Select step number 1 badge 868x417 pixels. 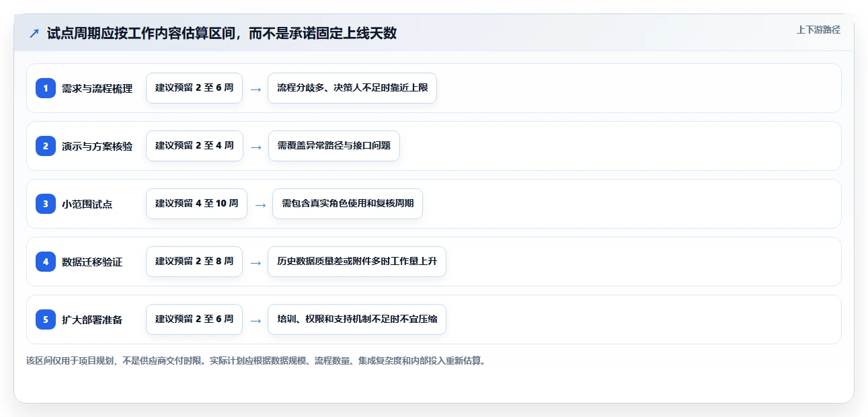46,88
